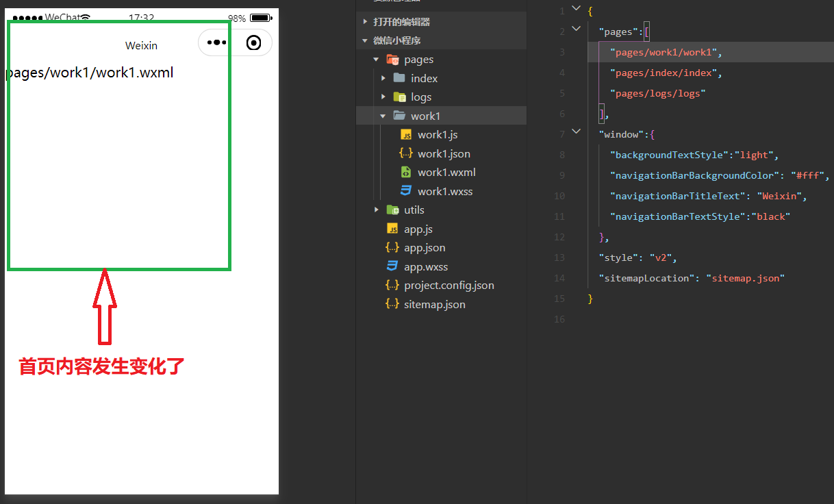Viewport: 834px width, 504px height.
Task: Click the work1 open folder icon
Action: pyautogui.click(x=399, y=116)
